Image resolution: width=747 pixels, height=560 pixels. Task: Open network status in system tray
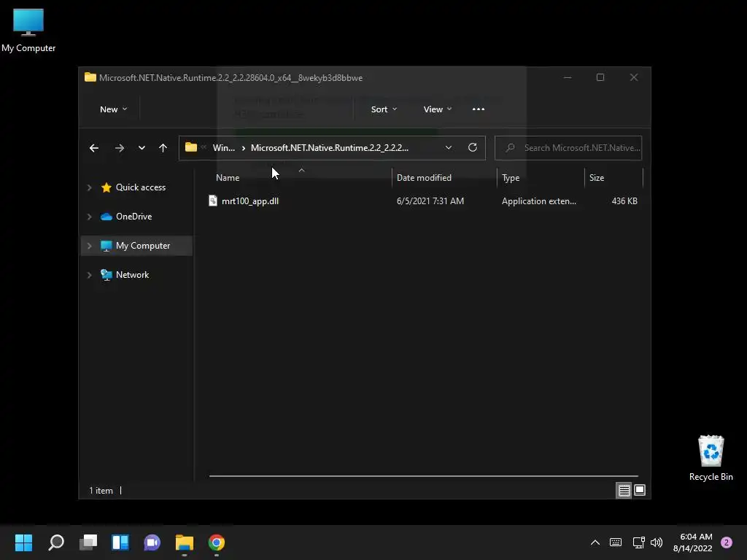coord(638,542)
